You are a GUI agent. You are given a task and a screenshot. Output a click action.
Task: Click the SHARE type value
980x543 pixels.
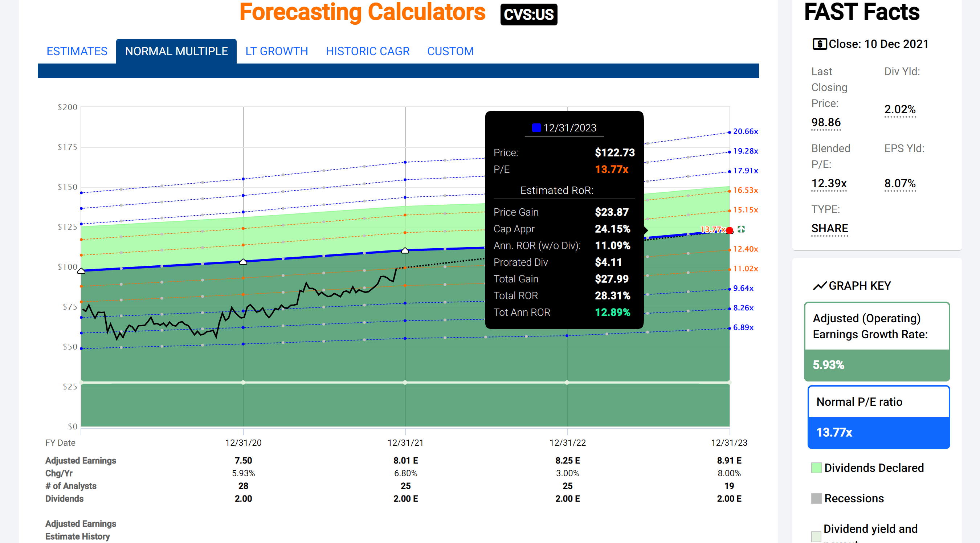tap(829, 228)
